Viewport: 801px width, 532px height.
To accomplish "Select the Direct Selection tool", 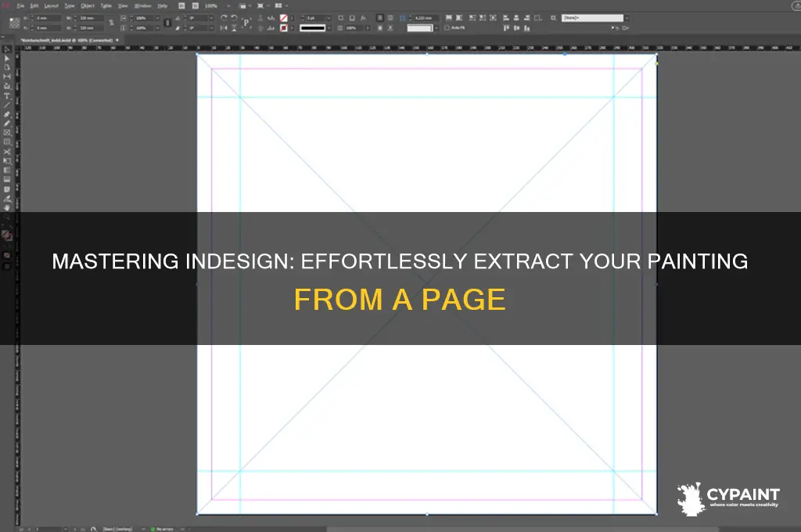I will 7,58.
